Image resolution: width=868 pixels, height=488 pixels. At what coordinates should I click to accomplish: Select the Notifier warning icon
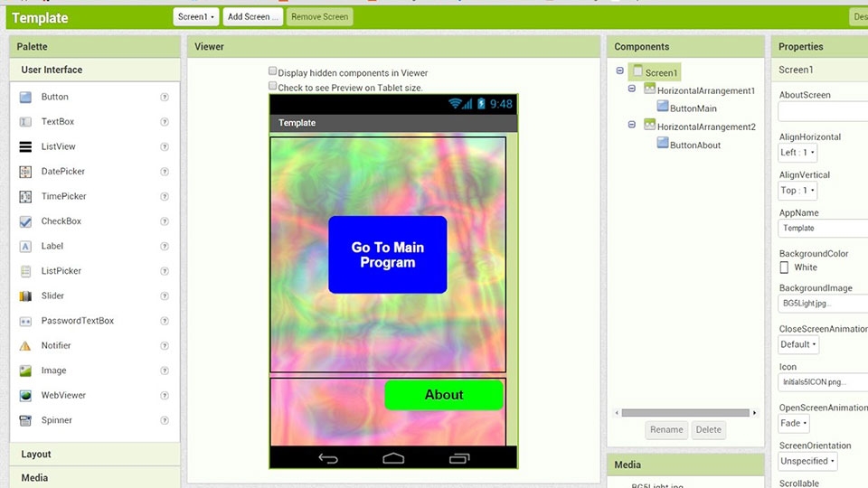tap(25, 346)
